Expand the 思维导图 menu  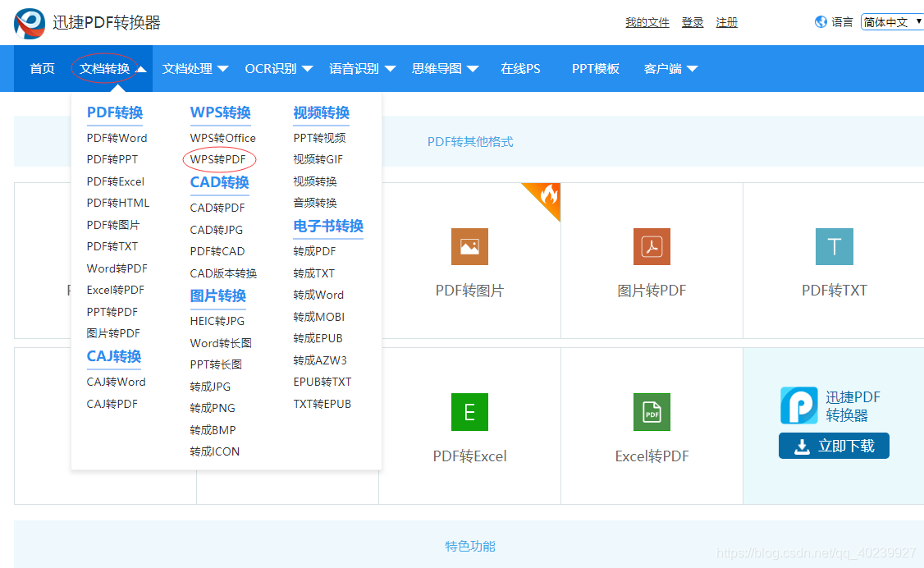click(445, 68)
